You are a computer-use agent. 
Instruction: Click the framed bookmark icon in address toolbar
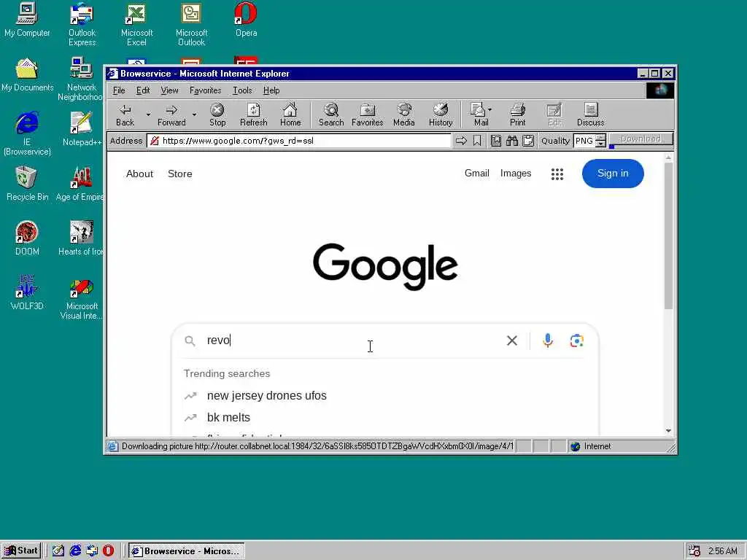tap(496, 141)
